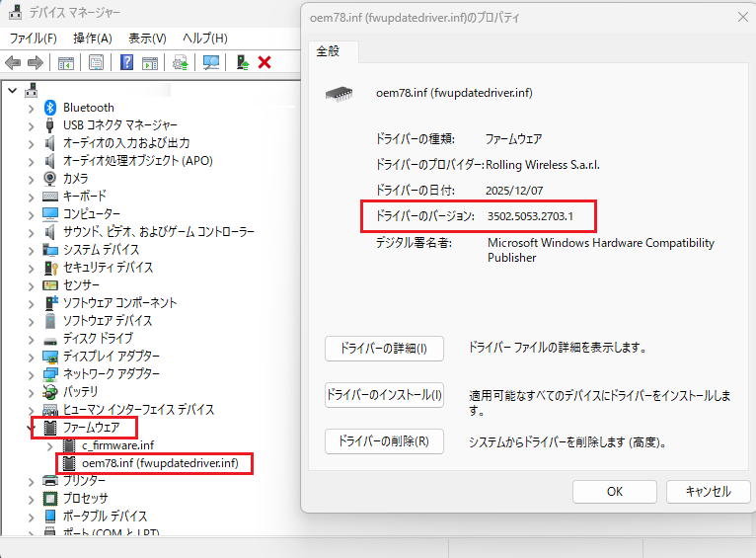This screenshot has height=558, width=756.
Task: Click the ドライバーの削除(R) button
Action: tap(384, 441)
